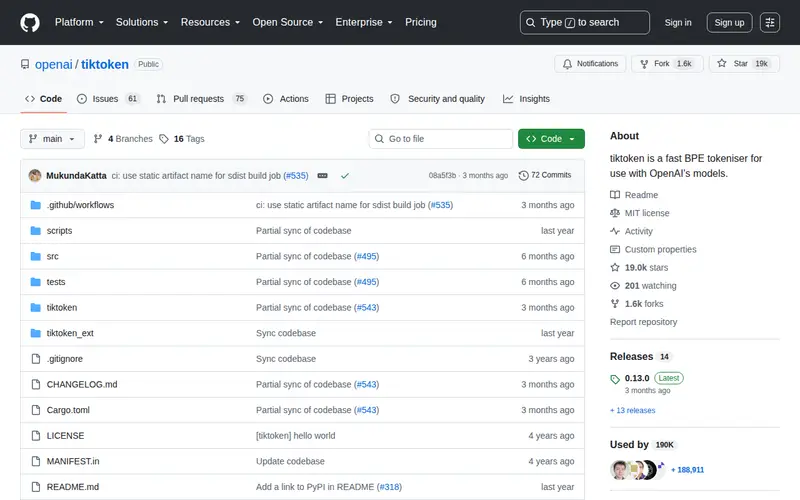Click the GitHub logo icon
This screenshot has width=800, height=500.
pyautogui.click(x=30, y=22)
